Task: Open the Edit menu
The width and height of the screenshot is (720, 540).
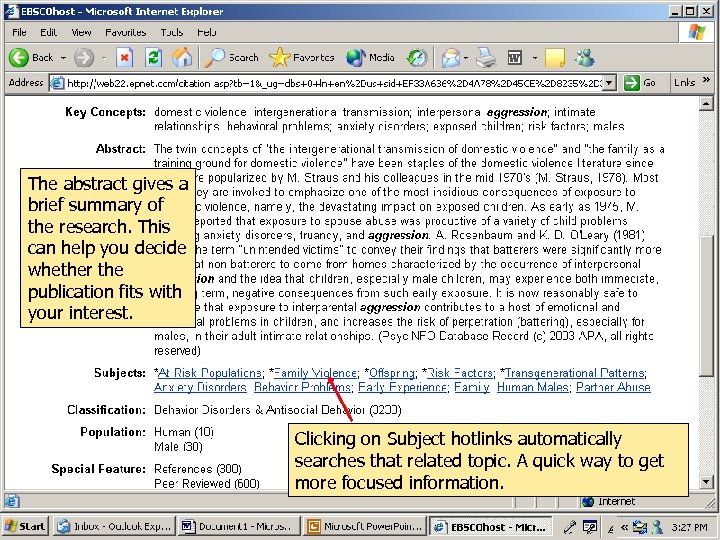Action: point(48,32)
